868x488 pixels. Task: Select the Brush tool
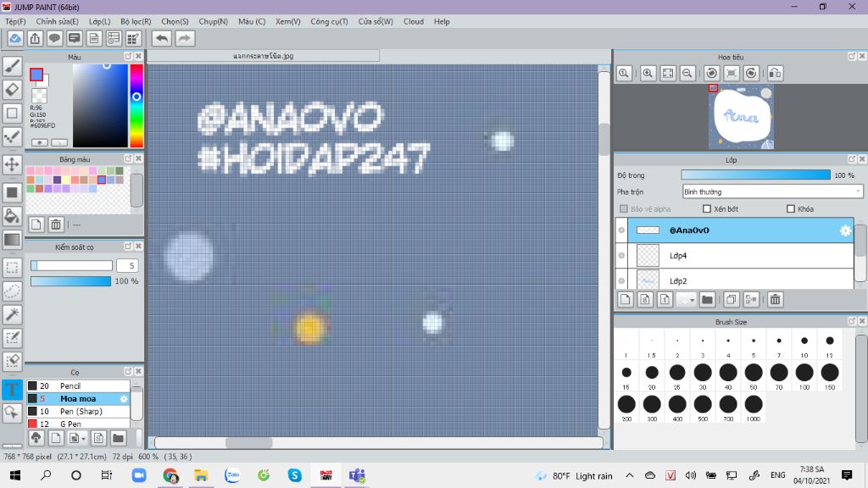tap(12, 66)
